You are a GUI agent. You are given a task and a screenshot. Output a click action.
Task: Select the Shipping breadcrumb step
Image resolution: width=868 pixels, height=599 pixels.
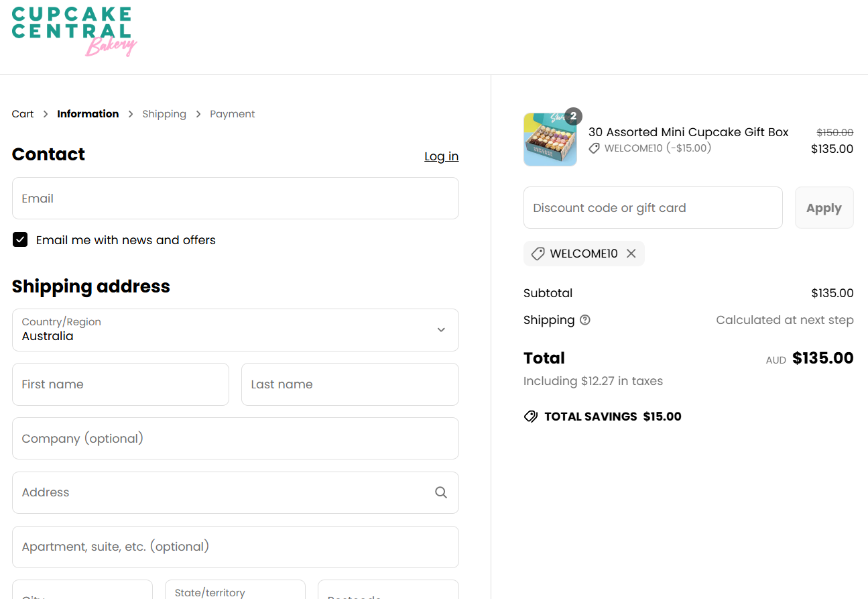point(164,113)
